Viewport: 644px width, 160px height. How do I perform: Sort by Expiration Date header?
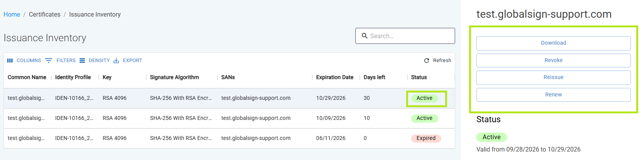point(335,77)
